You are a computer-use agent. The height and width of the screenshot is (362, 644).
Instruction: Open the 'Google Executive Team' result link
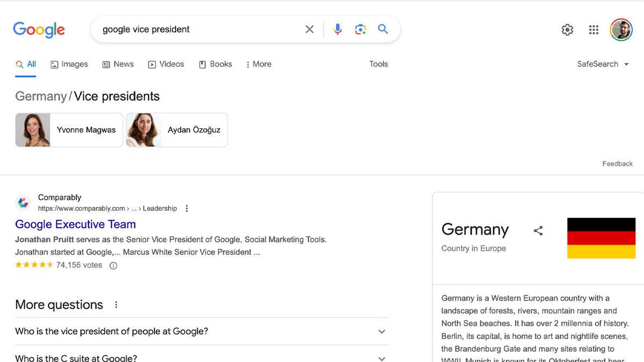click(75, 224)
